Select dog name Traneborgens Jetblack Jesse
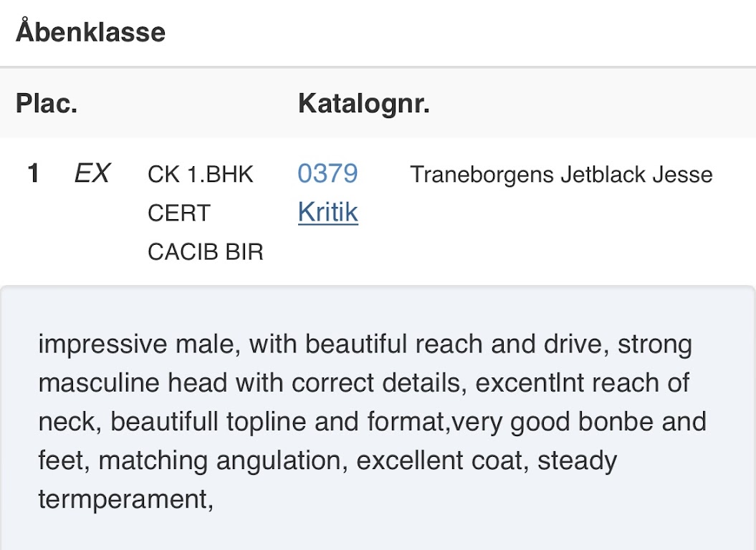 pos(561,175)
